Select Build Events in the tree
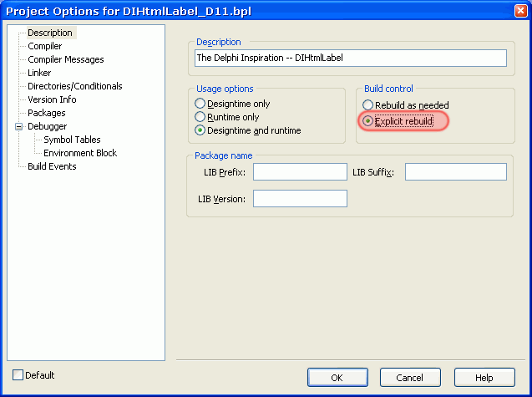 (x=52, y=166)
